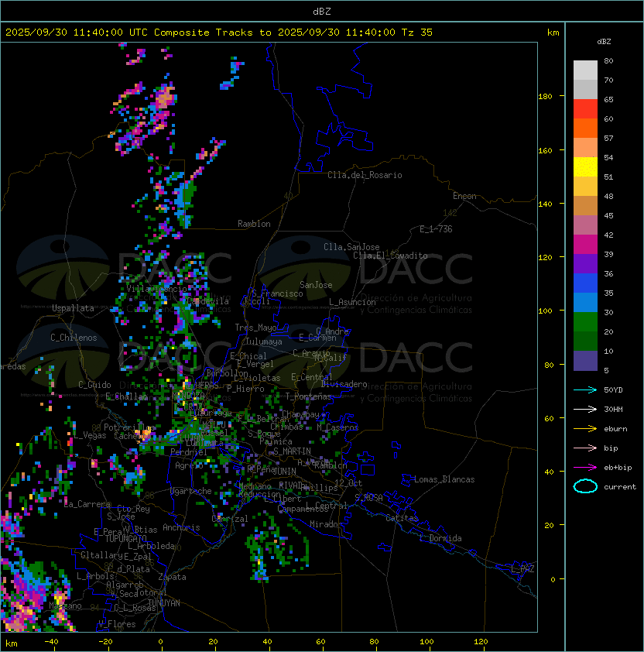The image size is (644, 652).
Task: Click the slate purple 10 dBZ swatch
Action: tap(585, 361)
